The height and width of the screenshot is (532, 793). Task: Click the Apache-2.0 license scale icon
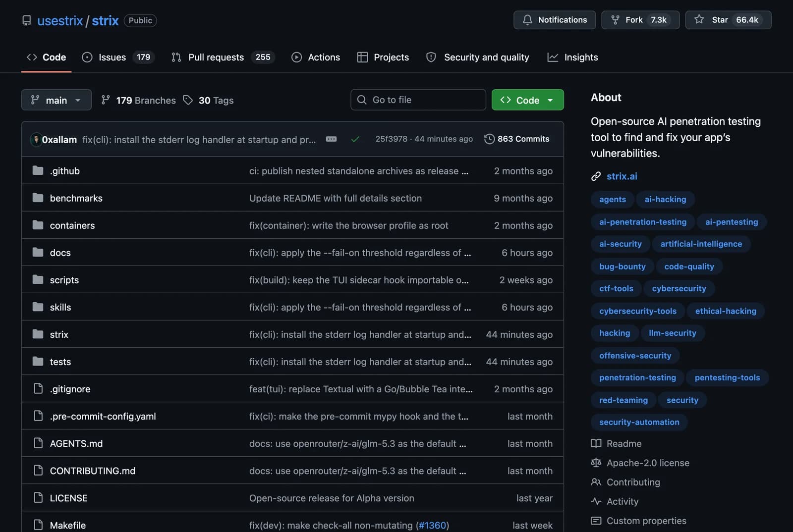[x=596, y=463]
